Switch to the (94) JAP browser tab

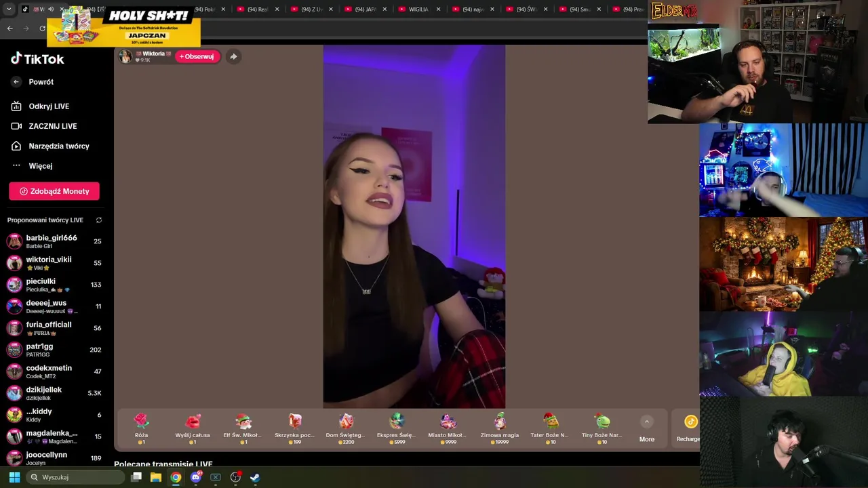tap(366, 9)
